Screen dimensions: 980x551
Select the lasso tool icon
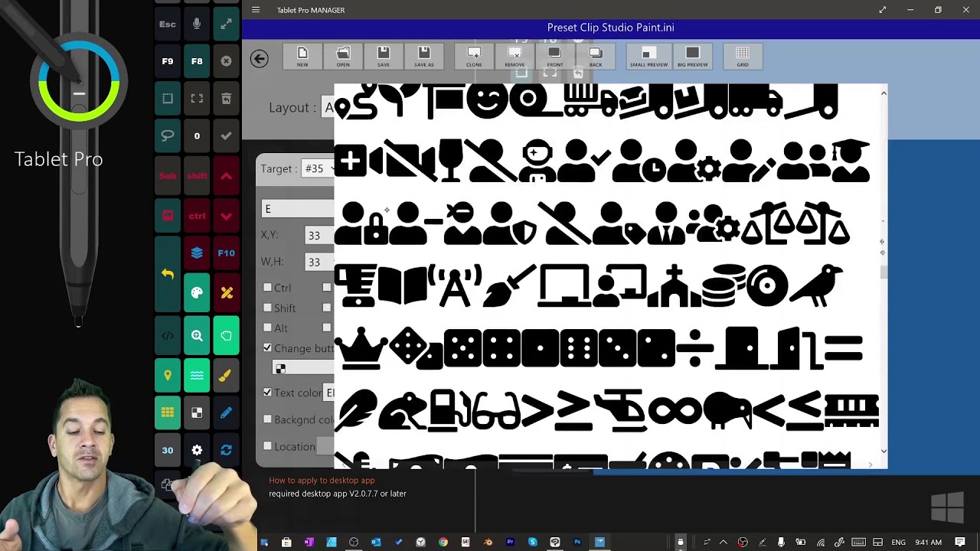pos(168,135)
